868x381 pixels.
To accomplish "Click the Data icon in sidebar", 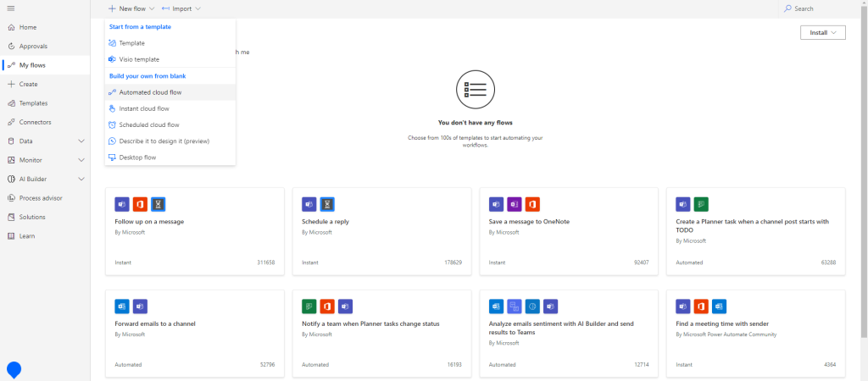I will click(11, 141).
